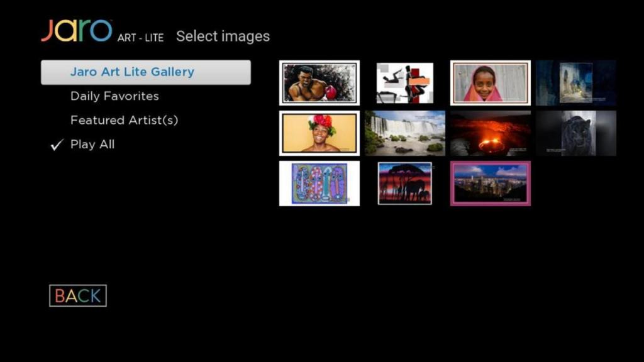Viewport: 644px width, 362px height.
Task: Choose the Featured Artist(s) entry
Action: (124, 120)
